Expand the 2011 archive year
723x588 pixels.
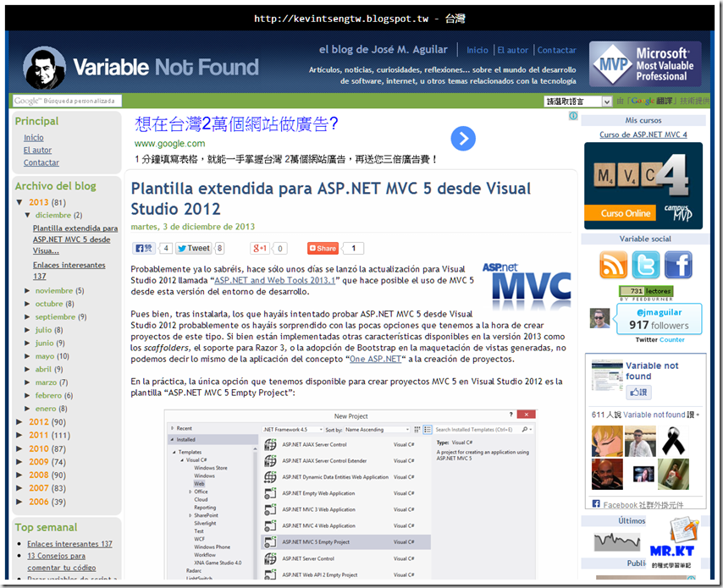pos(19,435)
